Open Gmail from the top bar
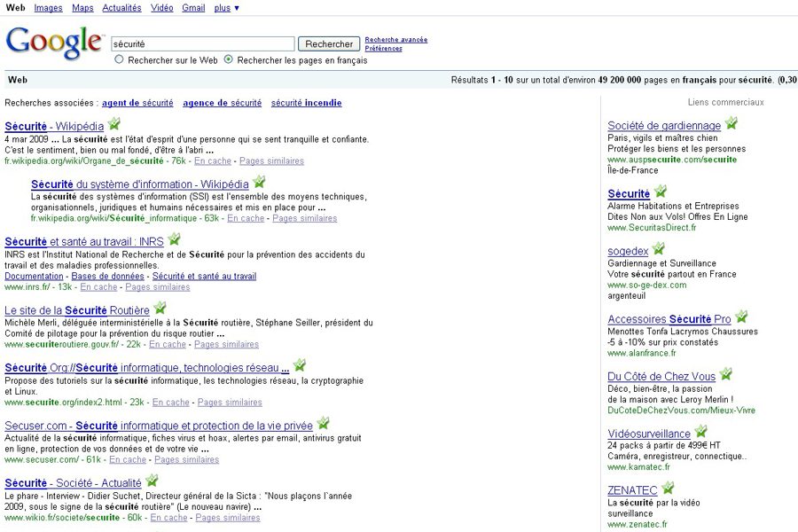The image size is (798, 532). click(x=193, y=8)
